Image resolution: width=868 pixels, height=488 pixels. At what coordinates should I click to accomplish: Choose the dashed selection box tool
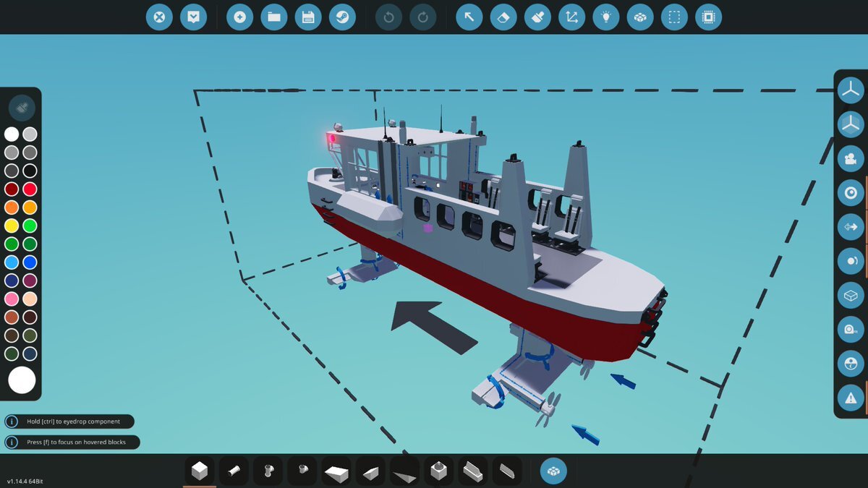pos(674,17)
